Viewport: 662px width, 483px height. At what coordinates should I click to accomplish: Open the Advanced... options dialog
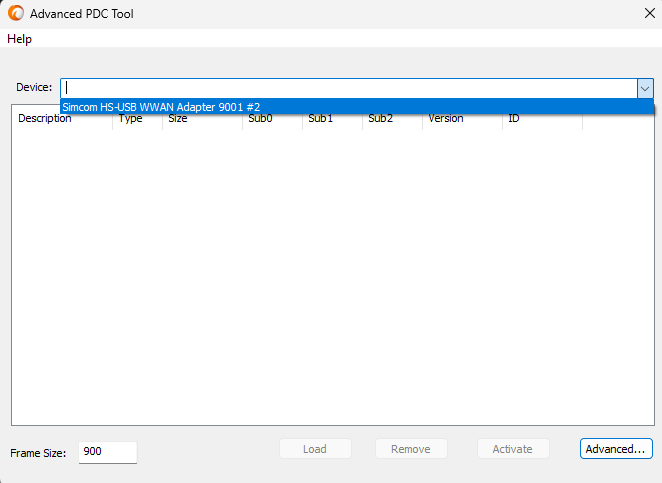[616, 449]
